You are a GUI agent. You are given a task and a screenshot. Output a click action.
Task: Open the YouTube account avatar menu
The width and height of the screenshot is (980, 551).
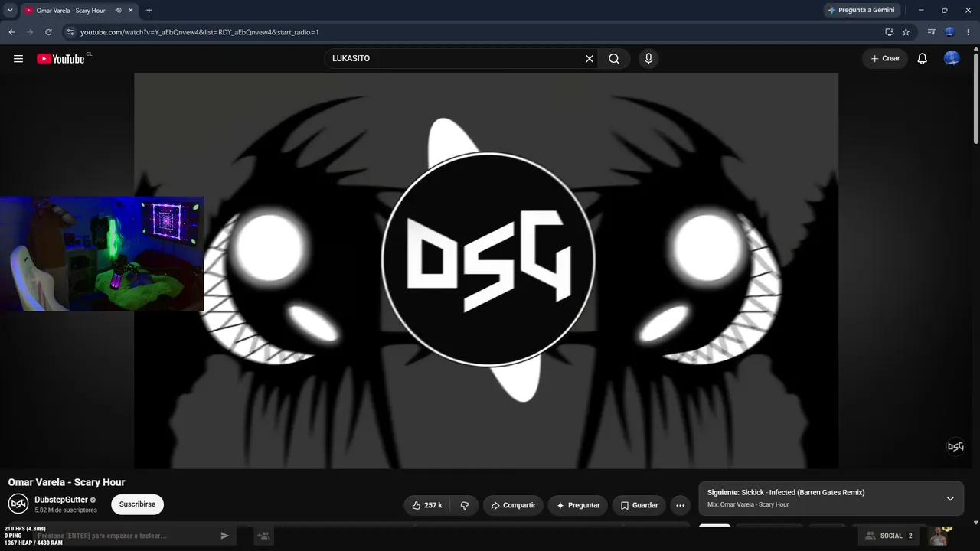pos(952,58)
